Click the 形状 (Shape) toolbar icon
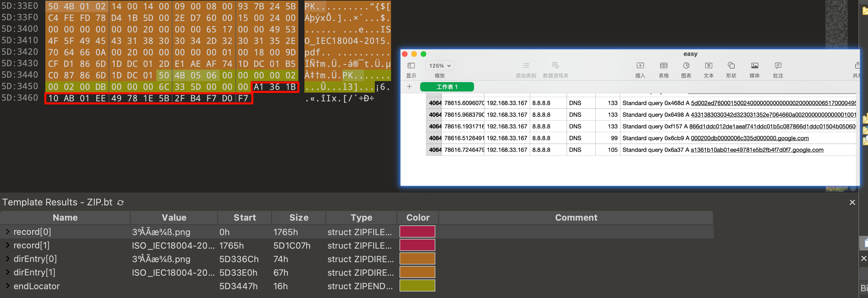Viewport: 868px width, 298px height. pyautogui.click(x=731, y=66)
